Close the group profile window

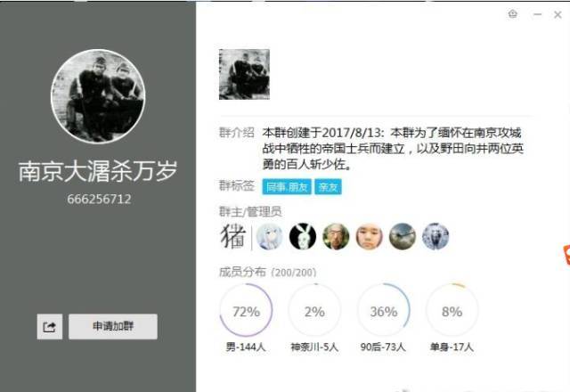tap(558, 14)
